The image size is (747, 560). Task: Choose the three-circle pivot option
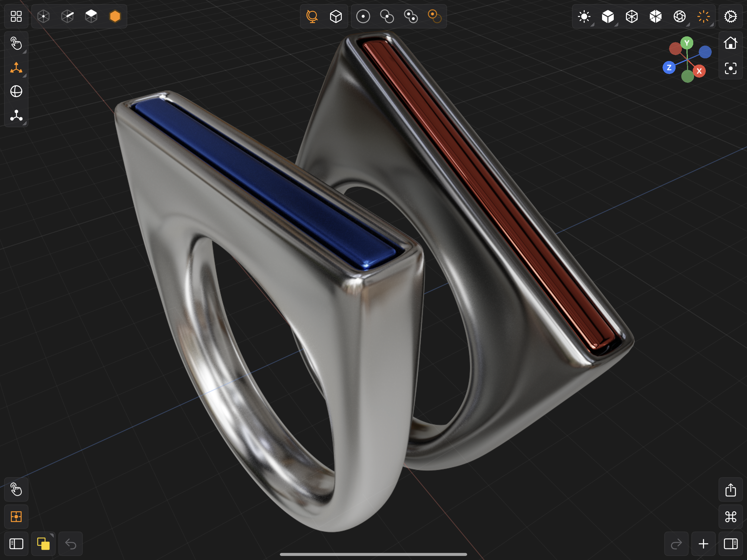[x=411, y=16]
